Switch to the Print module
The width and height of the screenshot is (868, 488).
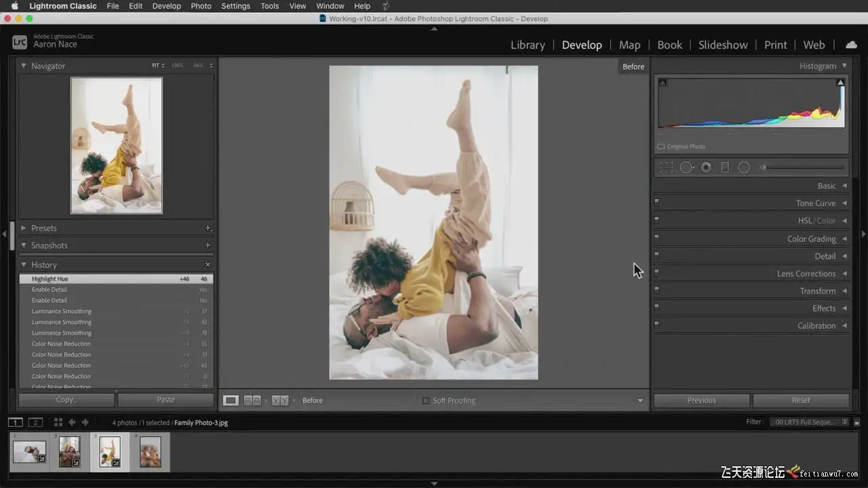click(776, 45)
